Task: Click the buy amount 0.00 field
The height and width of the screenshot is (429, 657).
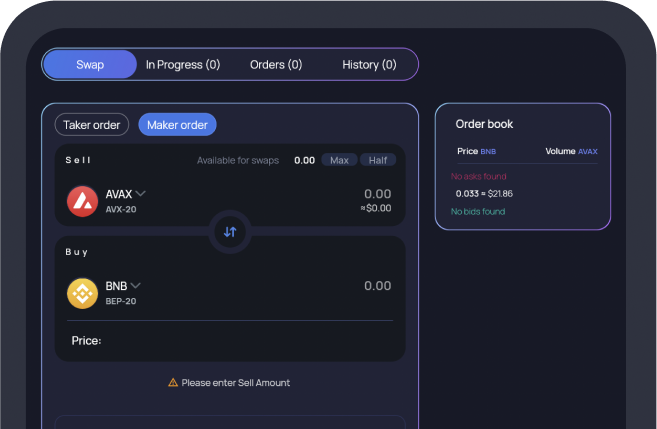Action: coord(378,286)
